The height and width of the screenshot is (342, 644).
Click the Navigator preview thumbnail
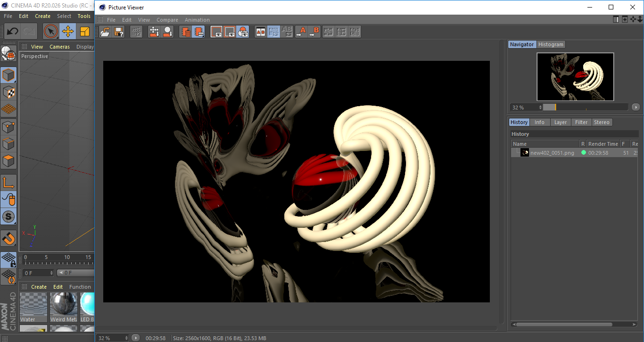click(x=575, y=77)
